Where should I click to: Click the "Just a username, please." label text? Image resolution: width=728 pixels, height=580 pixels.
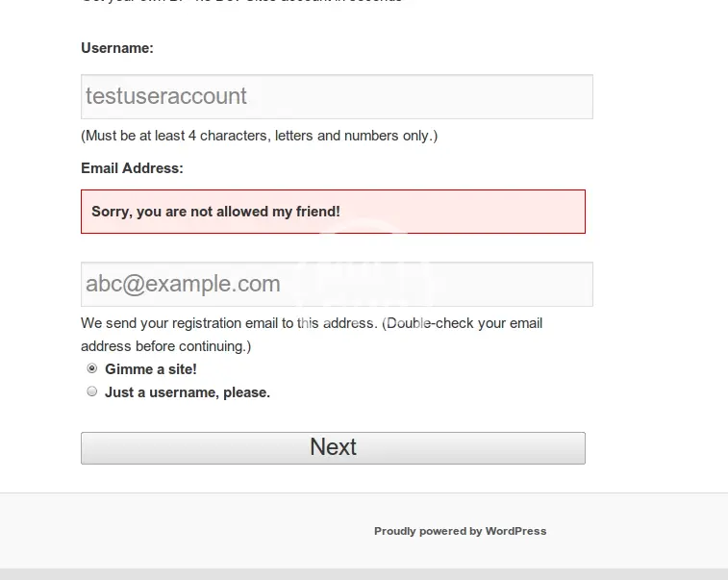188,392
